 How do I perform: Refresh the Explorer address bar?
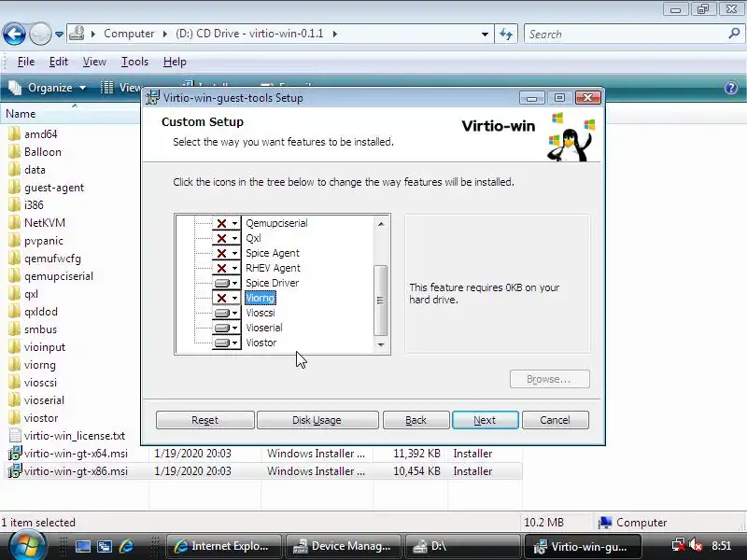506,35
